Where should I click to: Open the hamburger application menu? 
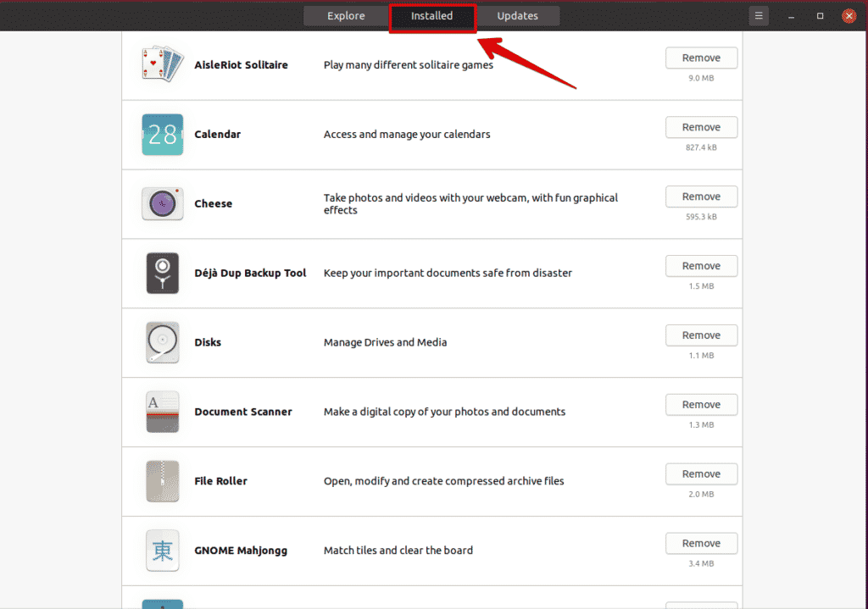pyautogui.click(x=758, y=15)
